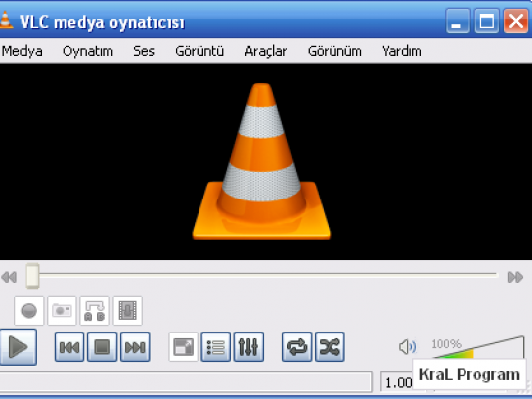Open extended settings equalizer sliders
532x399 pixels.
coord(249,347)
